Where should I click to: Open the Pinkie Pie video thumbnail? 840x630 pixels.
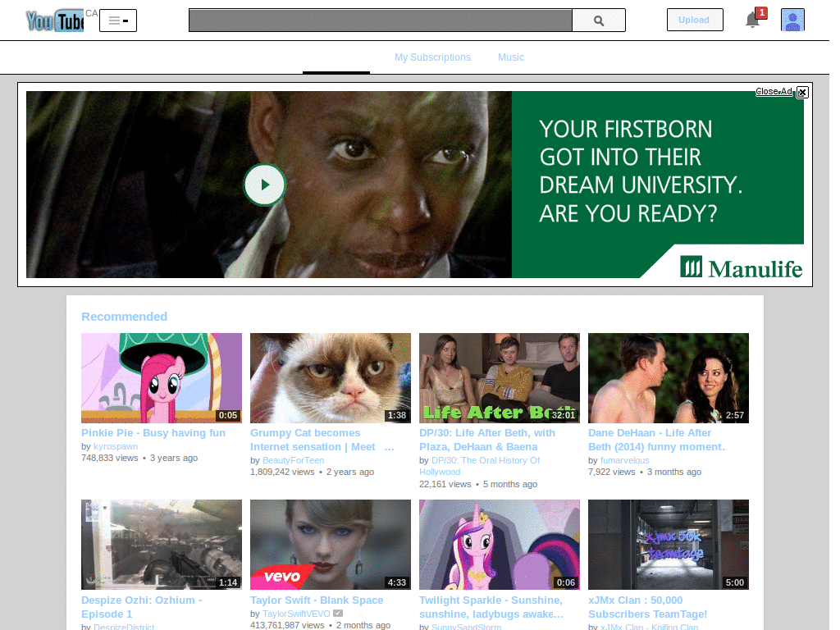pos(162,378)
